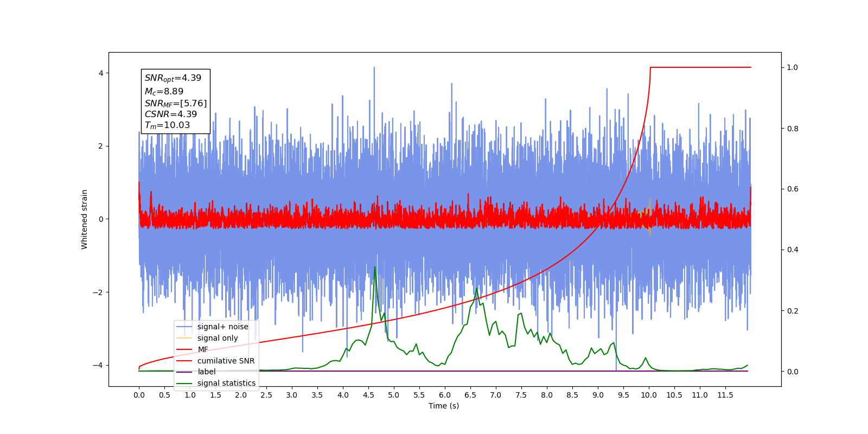Viewport: 868px width, 434px height.
Task: Click the 1.5 time-axis tick label
Action: pyautogui.click(x=215, y=395)
